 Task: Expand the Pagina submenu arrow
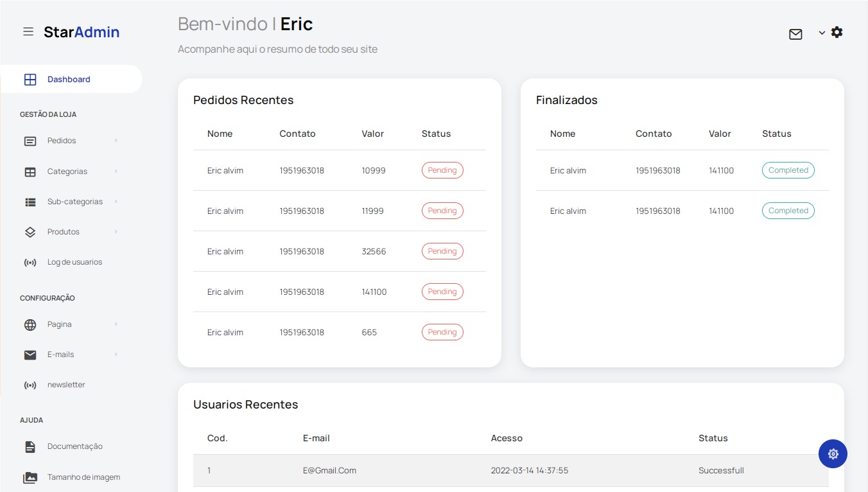click(x=116, y=324)
